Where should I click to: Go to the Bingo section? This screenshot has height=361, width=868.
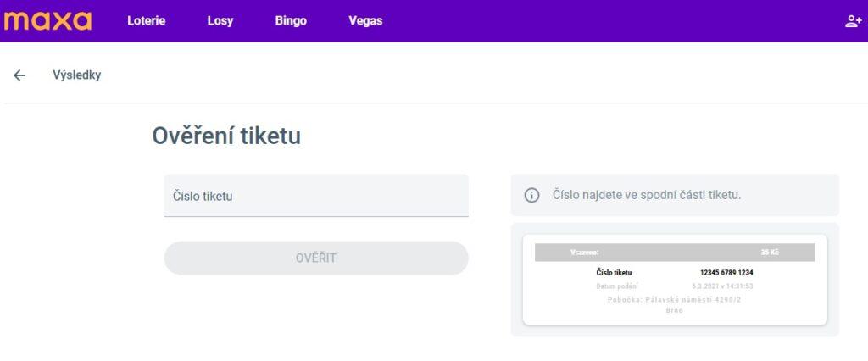tap(291, 21)
